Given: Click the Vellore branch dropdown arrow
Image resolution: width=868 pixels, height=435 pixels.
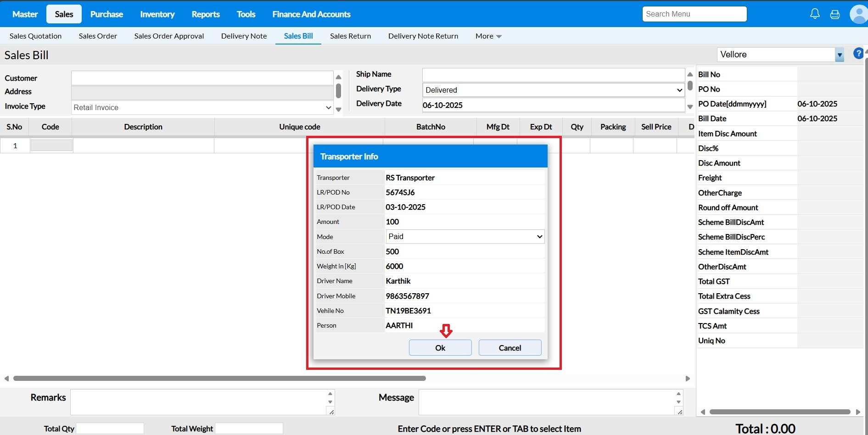Looking at the screenshot, I should (839, 55).
